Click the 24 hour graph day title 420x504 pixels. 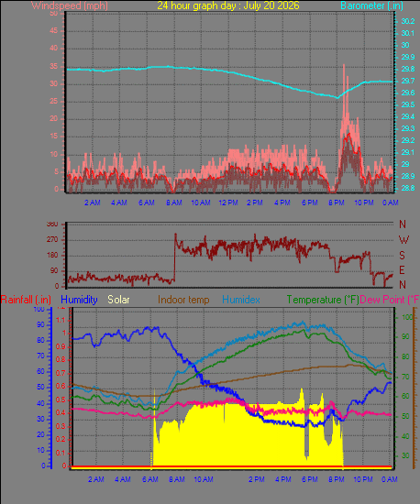228,5
